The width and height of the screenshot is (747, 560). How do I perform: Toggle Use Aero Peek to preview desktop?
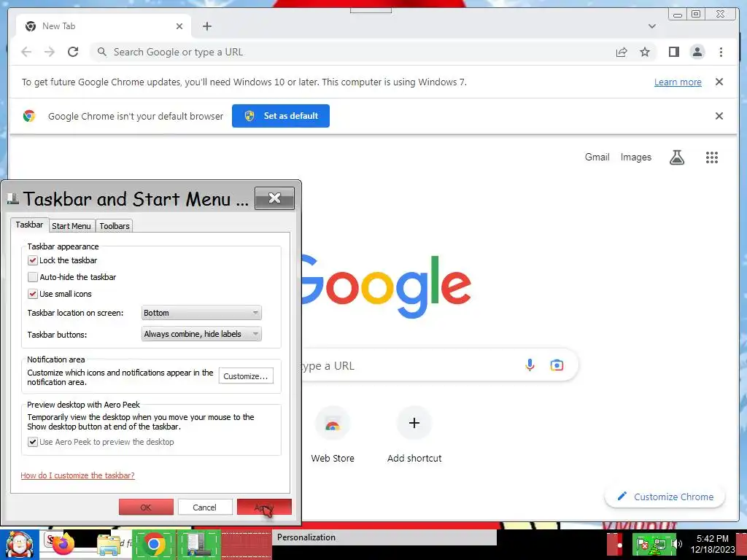pyautogui.click(x=32, y=442)
